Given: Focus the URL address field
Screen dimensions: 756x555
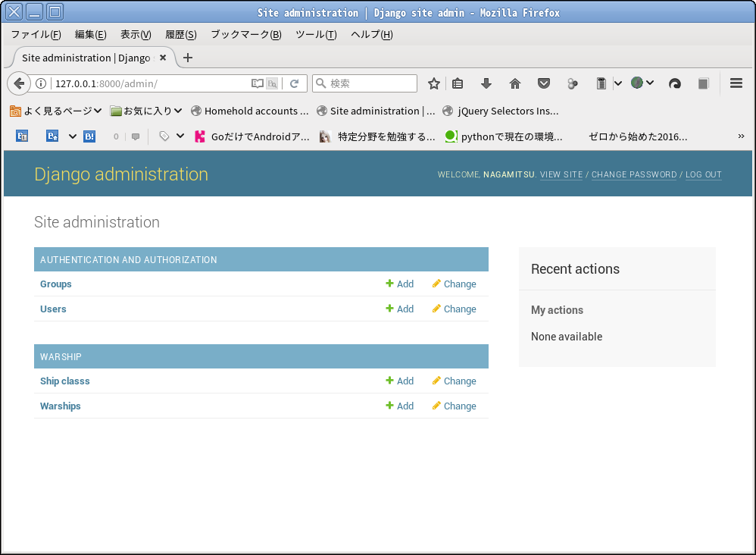Looking at the screenshot, I should [x=149, y=83].
